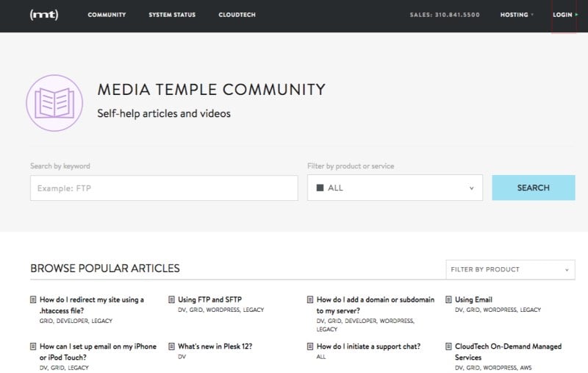Open the Community nav item

[x=107, y=15]
